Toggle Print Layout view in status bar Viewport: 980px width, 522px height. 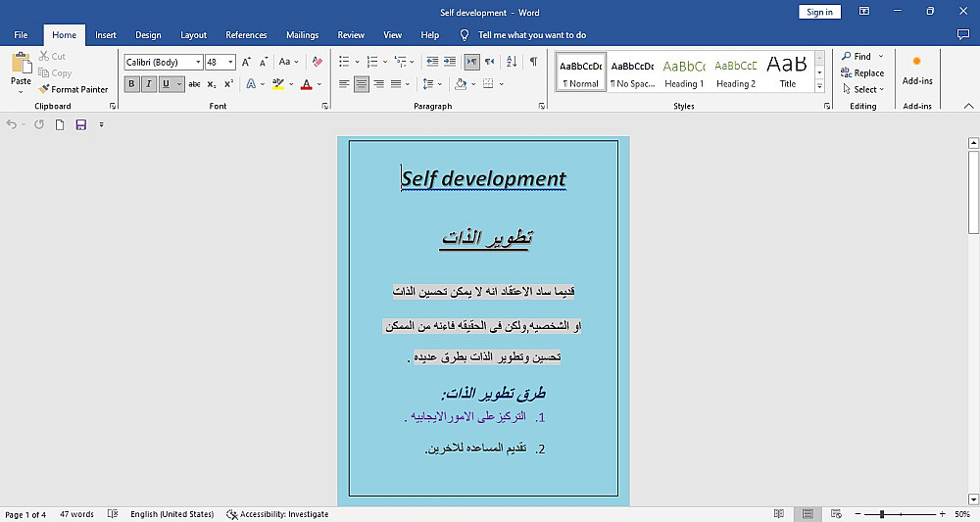(x=808, y=514)
